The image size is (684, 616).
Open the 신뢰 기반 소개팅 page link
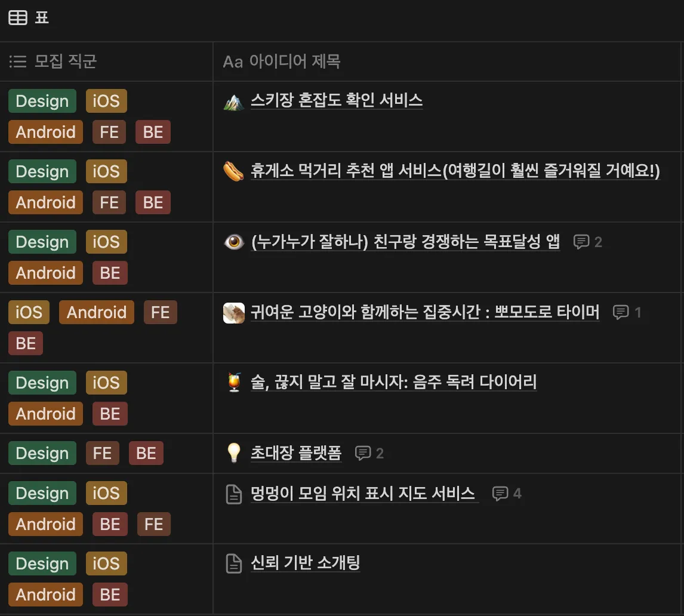[305, 562]
